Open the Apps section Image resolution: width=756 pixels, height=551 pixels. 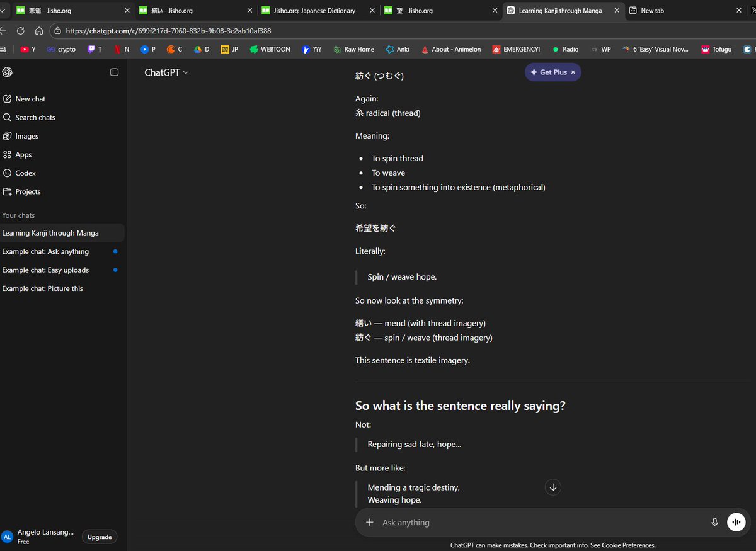(x=18, y=155)
